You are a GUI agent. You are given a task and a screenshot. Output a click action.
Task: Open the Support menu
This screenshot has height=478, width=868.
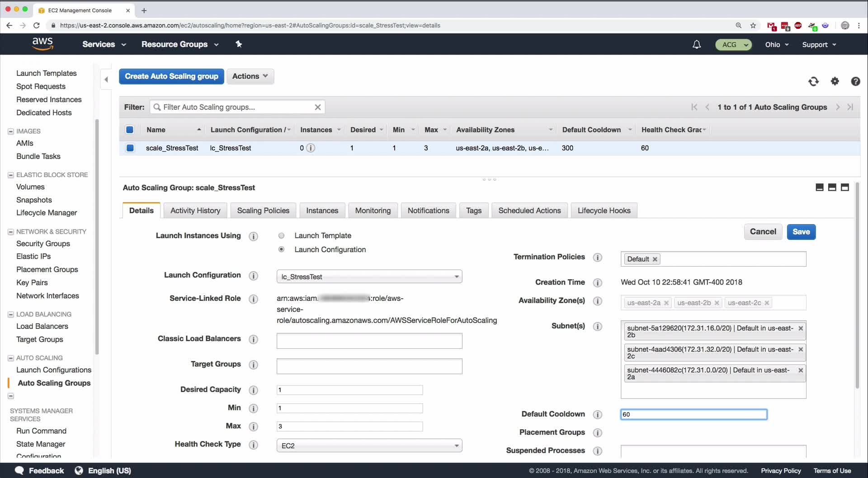(x=819, y=45)
